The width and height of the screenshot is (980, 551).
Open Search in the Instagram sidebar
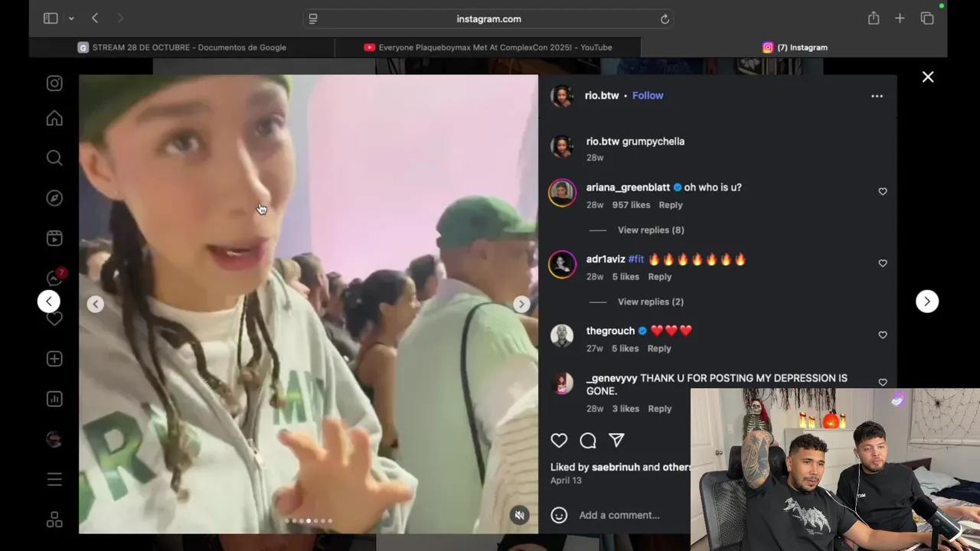(54, 158)
